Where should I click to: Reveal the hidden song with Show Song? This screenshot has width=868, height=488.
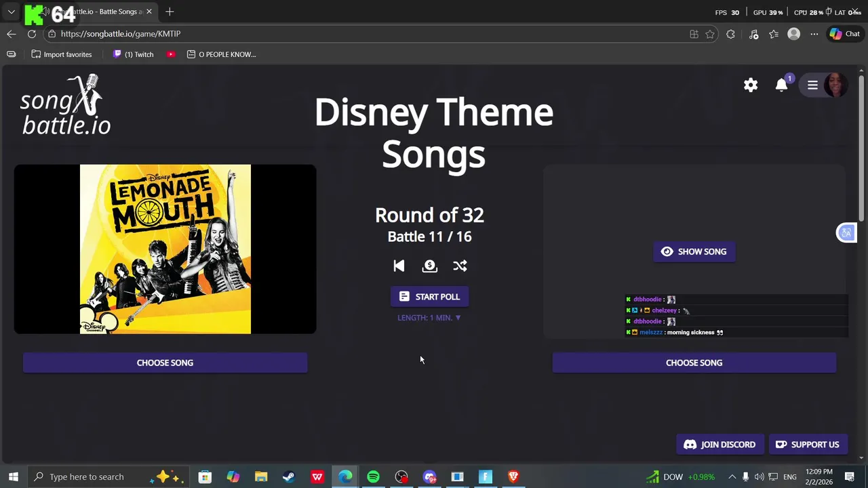coord(694,251)
